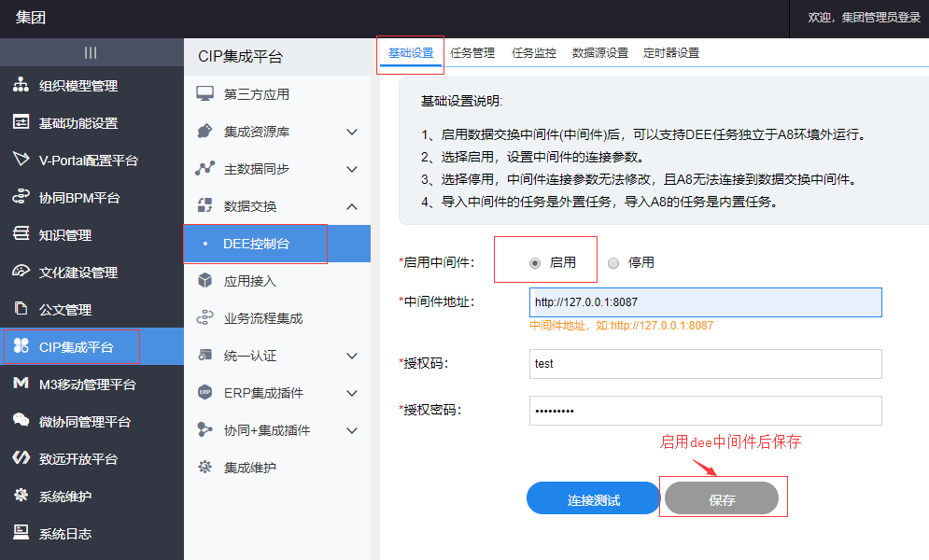Select the 停用 radio button

coord(613,263)
